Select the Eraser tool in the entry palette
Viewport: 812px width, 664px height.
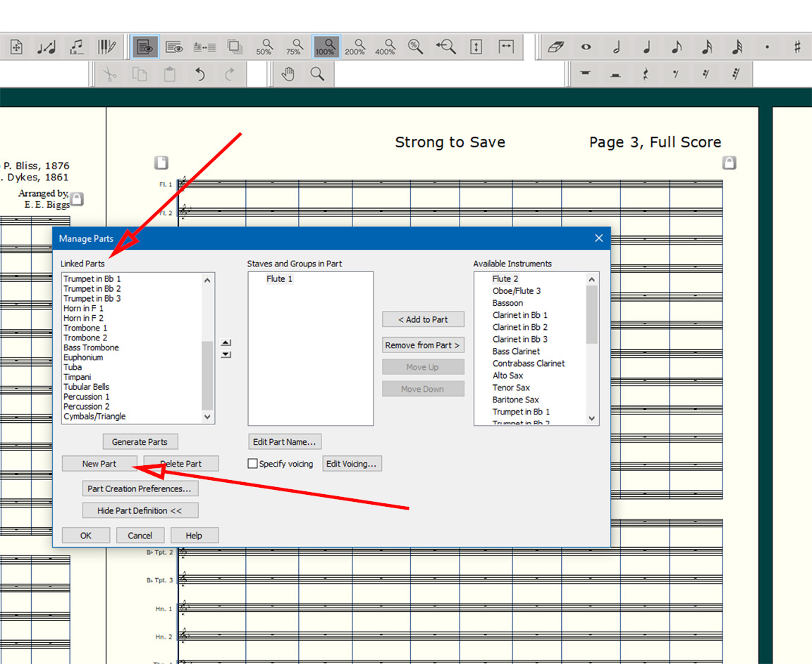(556, 47)
